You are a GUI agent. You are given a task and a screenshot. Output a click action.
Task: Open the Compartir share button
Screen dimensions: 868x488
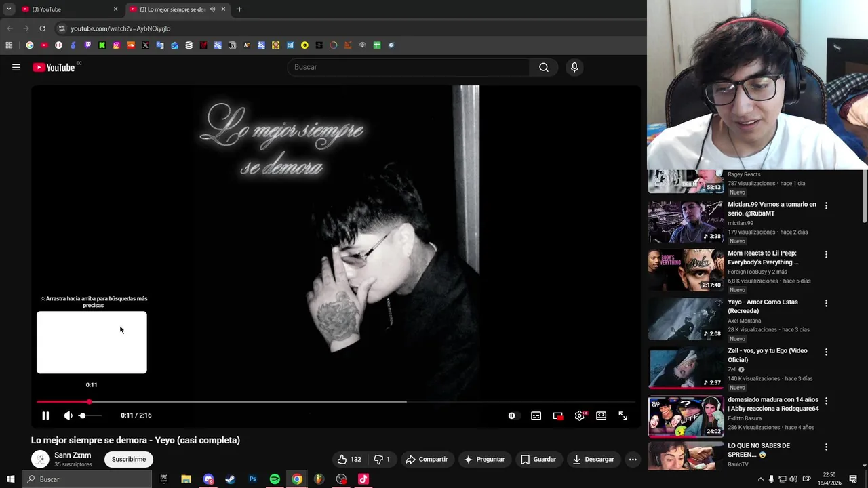pyautogui.click(x=427, y=459)
